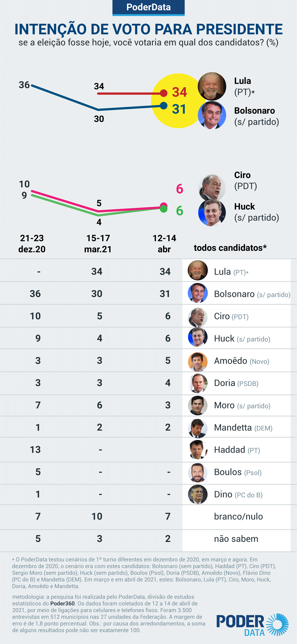Image resolution: width=297 pixels, height=644 pixels.
Task: Click Lula's large portrait photo in chart
Action: [x=212, y=87]
